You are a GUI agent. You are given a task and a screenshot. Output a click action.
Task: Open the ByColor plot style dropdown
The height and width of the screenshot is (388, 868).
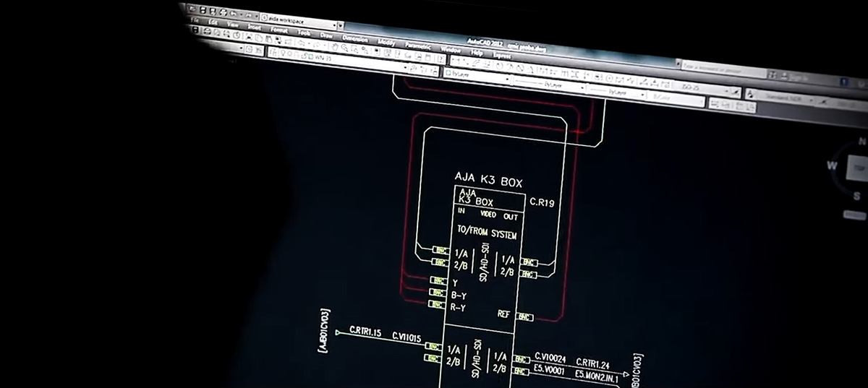pyautogui.click(x=676, y=99)
